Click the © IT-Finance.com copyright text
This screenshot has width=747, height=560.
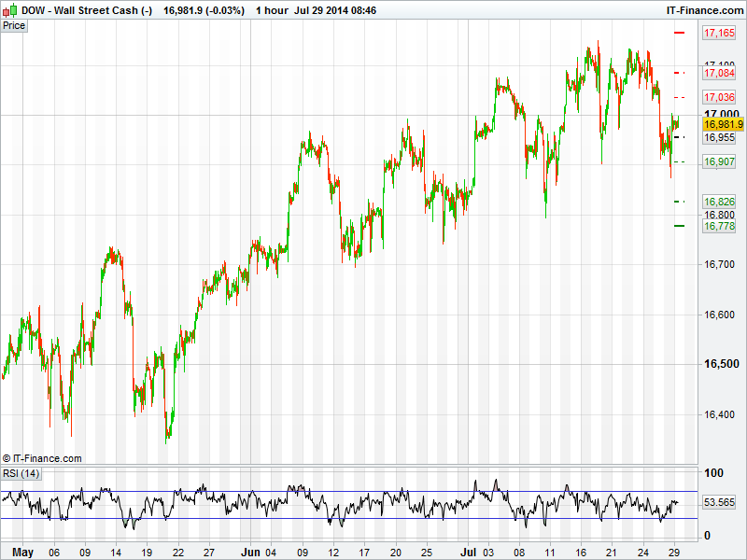coord(42,458)
